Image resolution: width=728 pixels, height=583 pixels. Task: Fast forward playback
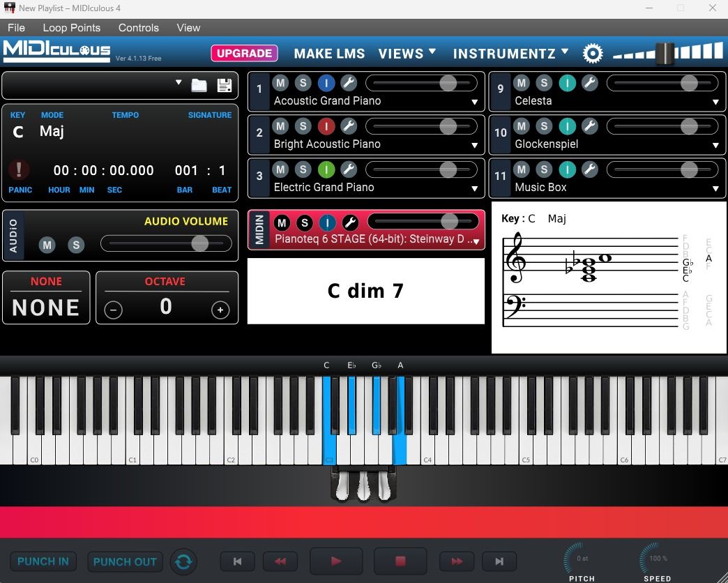click(x=457, y=561)
